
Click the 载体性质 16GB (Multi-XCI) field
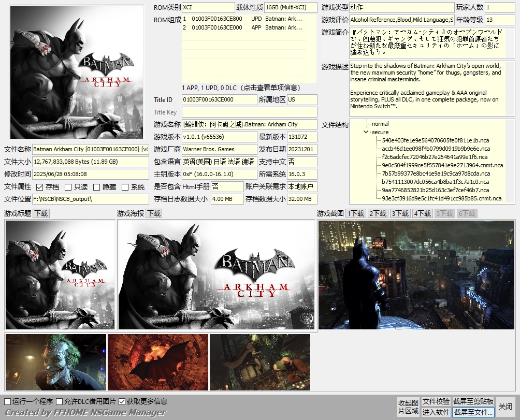(x=291, y=7)
